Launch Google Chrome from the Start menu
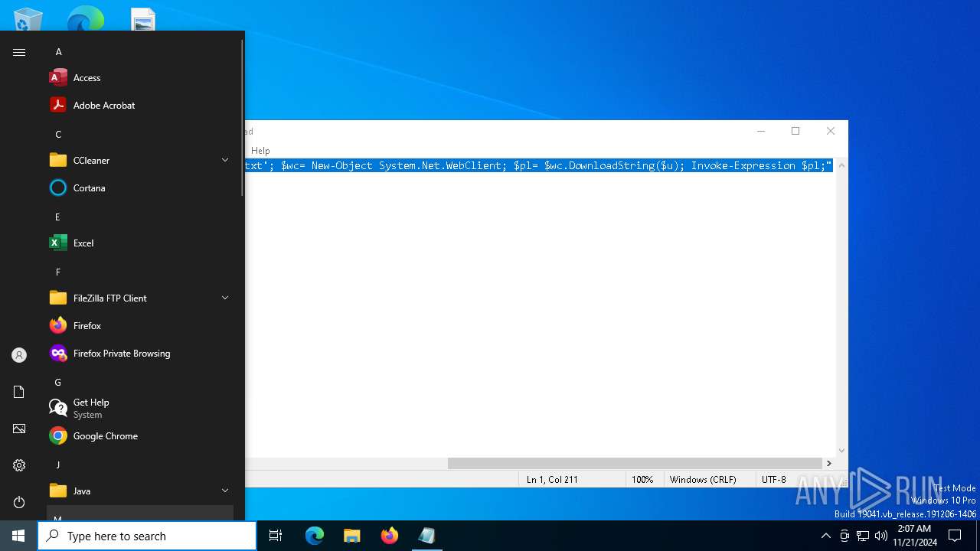 point(139,435)
